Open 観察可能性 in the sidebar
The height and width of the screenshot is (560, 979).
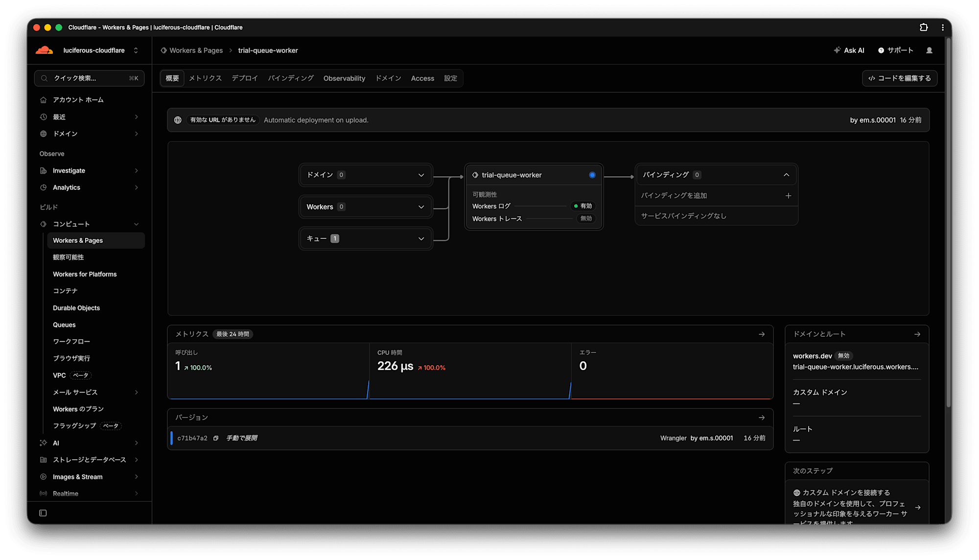tap(69, 257)
